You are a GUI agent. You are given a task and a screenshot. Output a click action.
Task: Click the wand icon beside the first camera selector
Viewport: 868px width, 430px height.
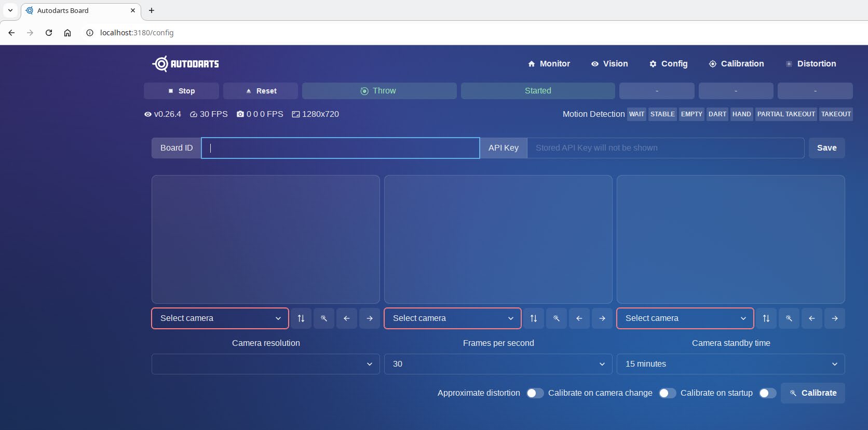[324, 318]
